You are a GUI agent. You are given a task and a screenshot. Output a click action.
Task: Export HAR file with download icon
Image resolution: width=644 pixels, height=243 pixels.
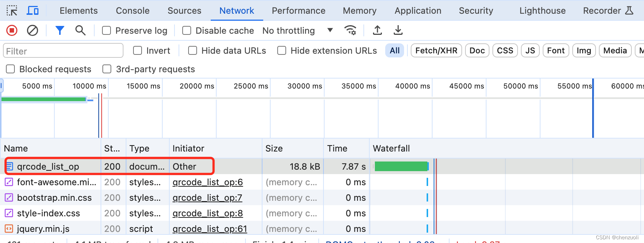pyautogui.click(x=398, y=30)
